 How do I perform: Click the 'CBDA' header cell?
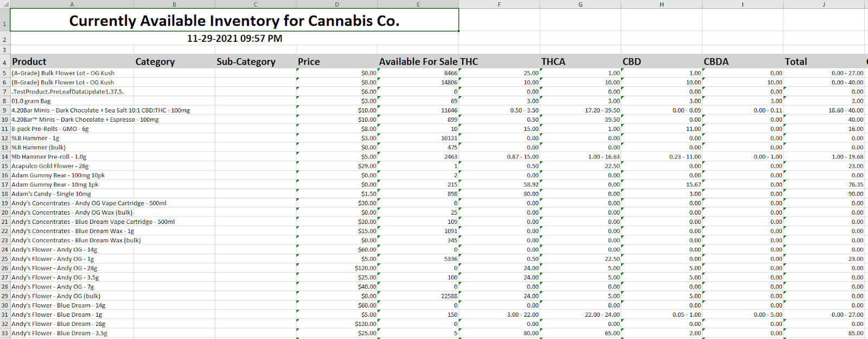click(743, 61)
